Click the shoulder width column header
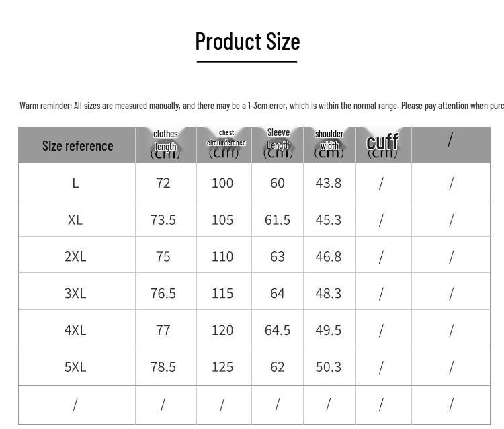Image resolution: width=504 pixels, height=429 pixels. pos(329,143)
